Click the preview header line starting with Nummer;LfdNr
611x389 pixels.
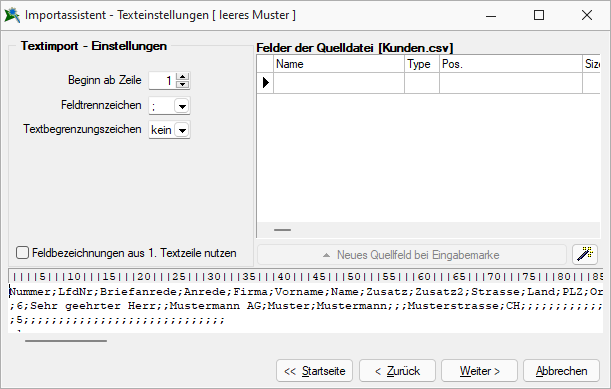306,292
